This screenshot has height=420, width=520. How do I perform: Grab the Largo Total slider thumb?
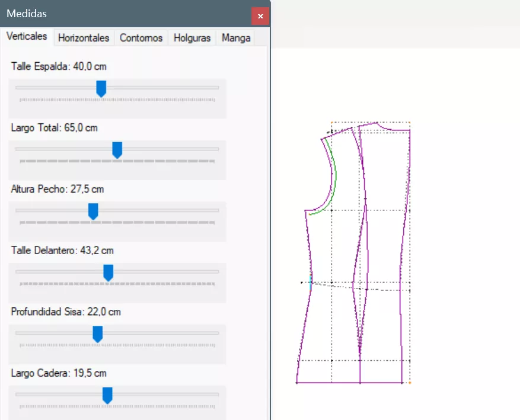(x=117, y=150)
